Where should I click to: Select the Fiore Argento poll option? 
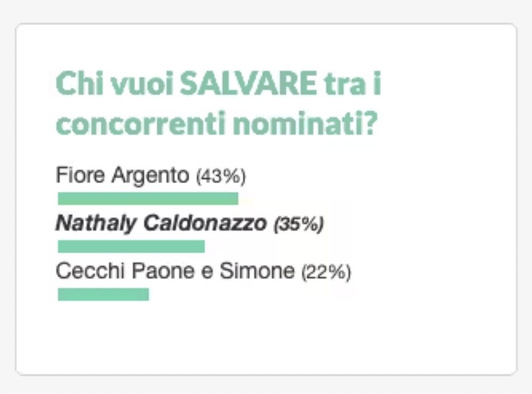tap(151, 175)
